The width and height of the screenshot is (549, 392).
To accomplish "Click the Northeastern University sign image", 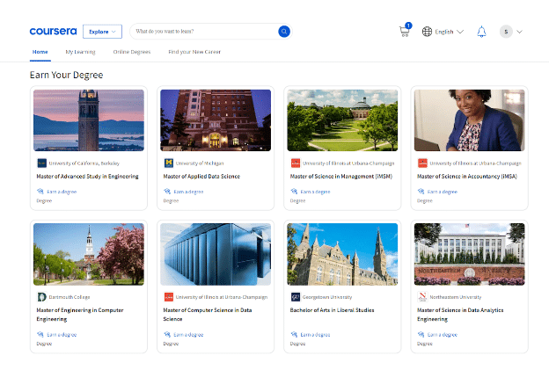I will [x=469, y=254].
